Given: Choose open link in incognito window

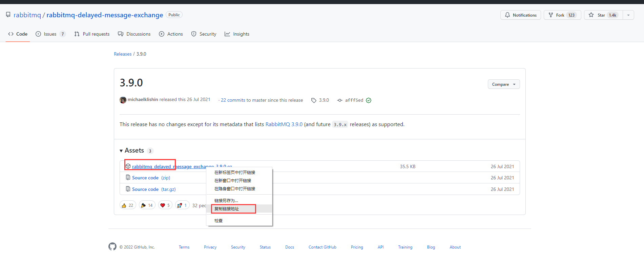Looking at the screenshot, I should tap(240, 189).
